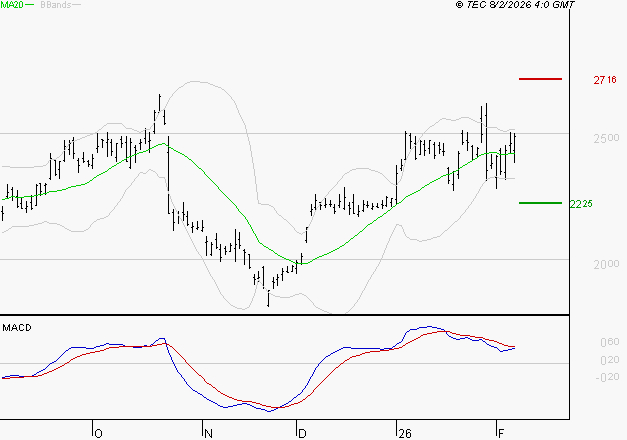Click the 2000 price axis label
The width and height of the screenshot is (627, 440).
click(x=606, y=264)
